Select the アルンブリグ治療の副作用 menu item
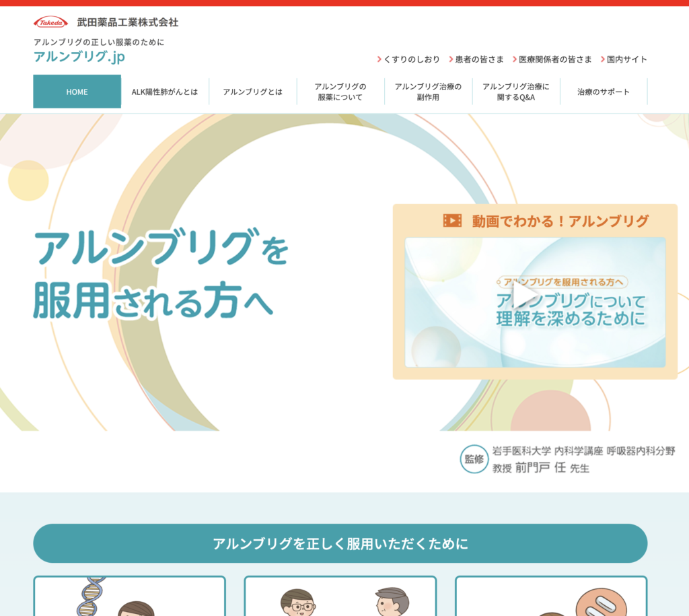689x616 pixels. [x=428, y=92]
